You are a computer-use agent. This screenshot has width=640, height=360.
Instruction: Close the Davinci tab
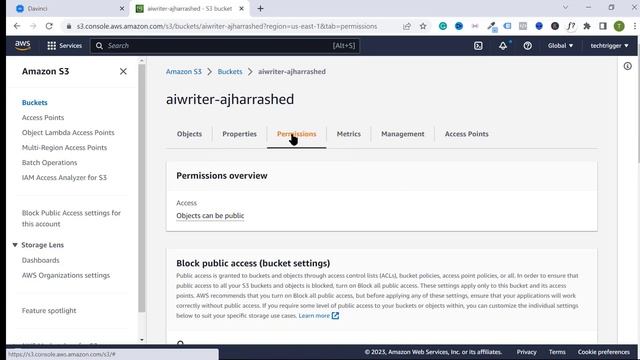[x=122, y=9]
